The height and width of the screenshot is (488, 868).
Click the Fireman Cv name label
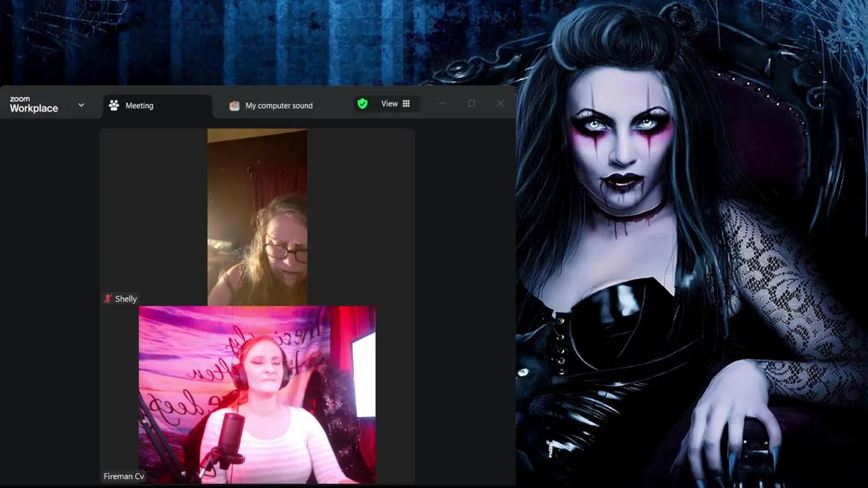pyautogui.click(x=124, y=476)
